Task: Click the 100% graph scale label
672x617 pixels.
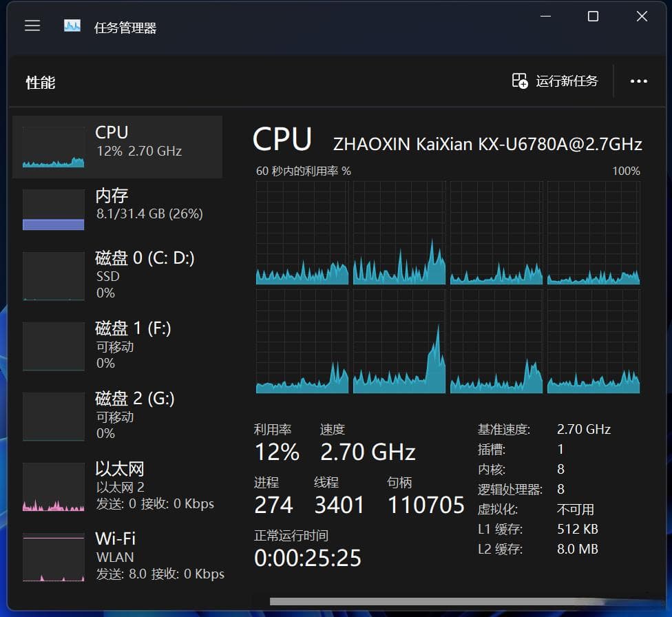Action: coord(626,171)
